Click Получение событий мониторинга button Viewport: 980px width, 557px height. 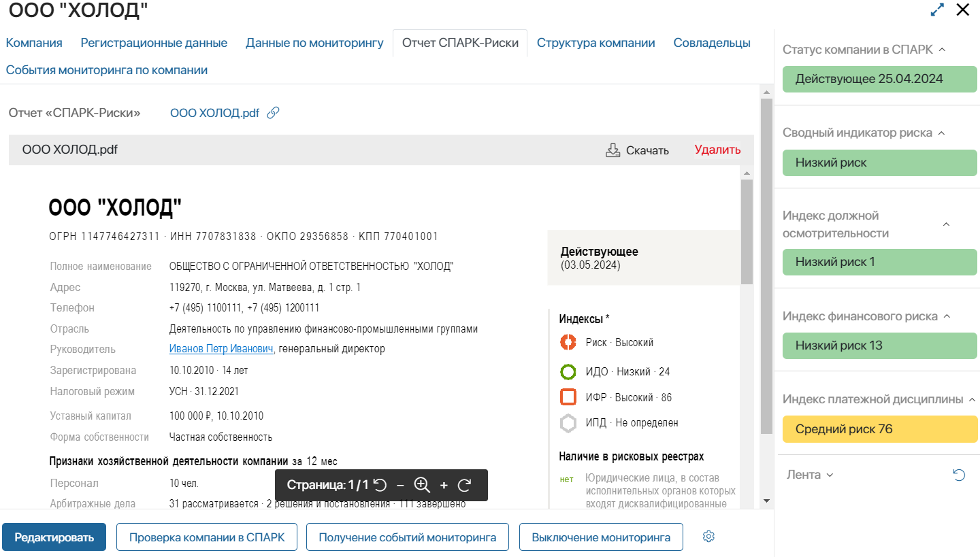click(408, 537)
